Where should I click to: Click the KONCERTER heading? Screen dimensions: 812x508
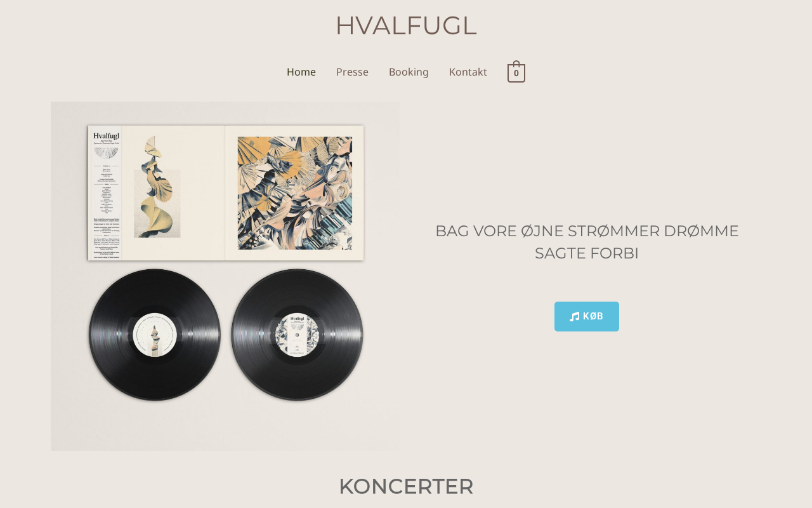[406, 486]
